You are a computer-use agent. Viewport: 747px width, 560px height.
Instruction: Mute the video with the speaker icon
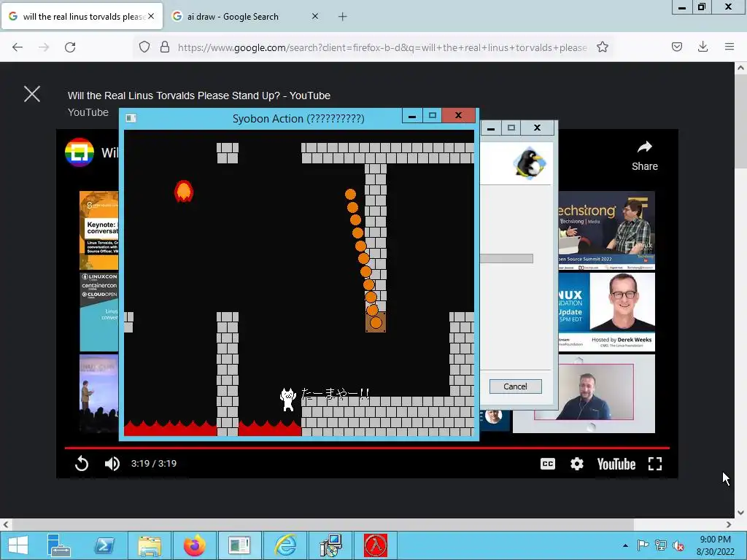pos(112,463)
